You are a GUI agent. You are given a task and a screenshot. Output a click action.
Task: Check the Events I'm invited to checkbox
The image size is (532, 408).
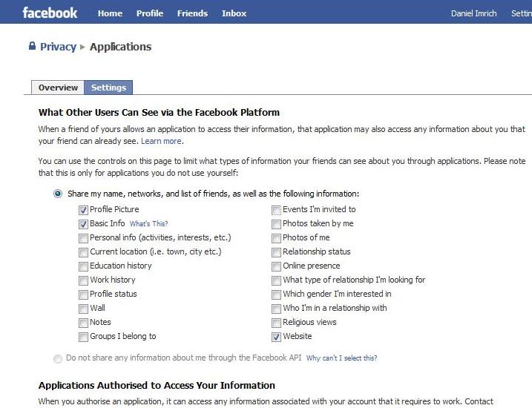(x=276, y=210)
